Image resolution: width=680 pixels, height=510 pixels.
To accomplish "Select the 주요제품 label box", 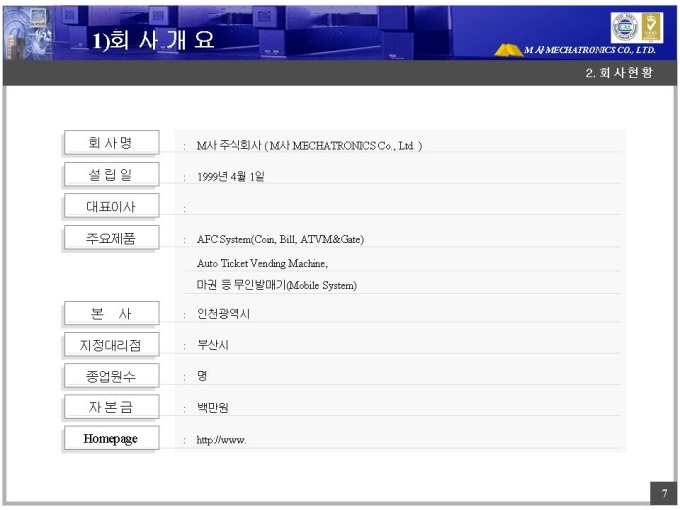I will point(111,238).
